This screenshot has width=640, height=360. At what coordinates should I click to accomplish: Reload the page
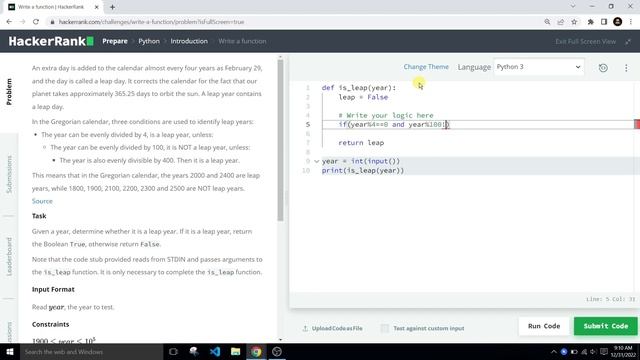pyautogui.click(x=36, y=22)
